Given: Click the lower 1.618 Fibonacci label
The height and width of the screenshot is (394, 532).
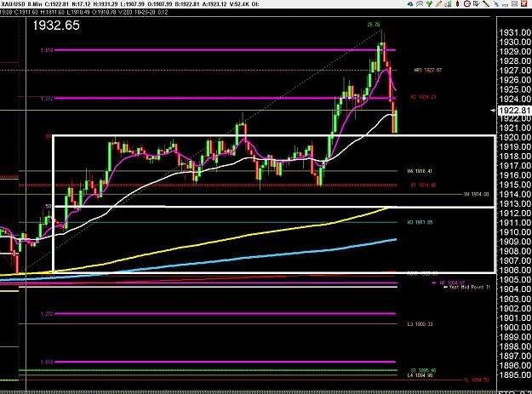Looking at the screenshot, I should [47, 363].
